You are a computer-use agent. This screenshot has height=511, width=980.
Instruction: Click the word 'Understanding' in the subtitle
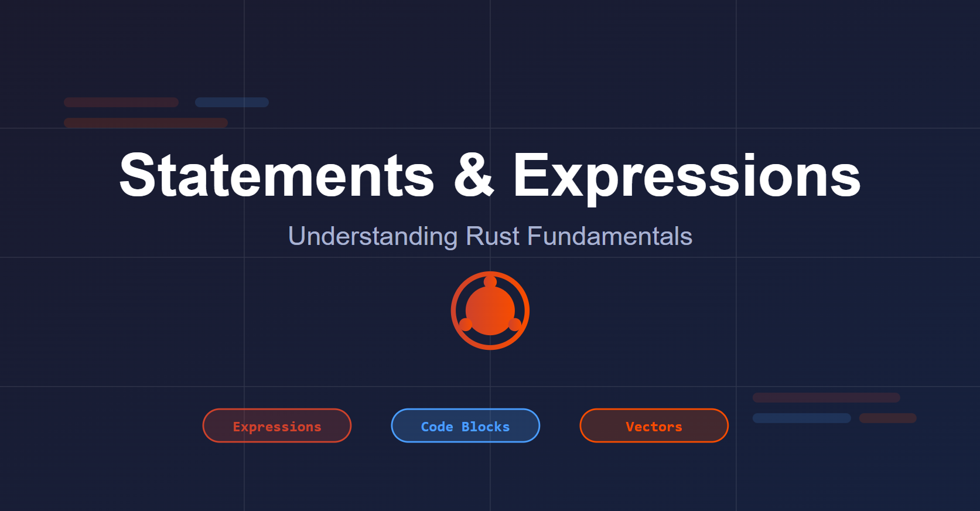pyautogui.click(x=373, y=236)
